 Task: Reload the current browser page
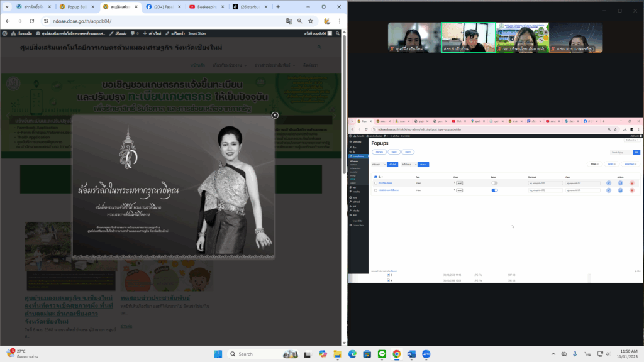(31, 21)
